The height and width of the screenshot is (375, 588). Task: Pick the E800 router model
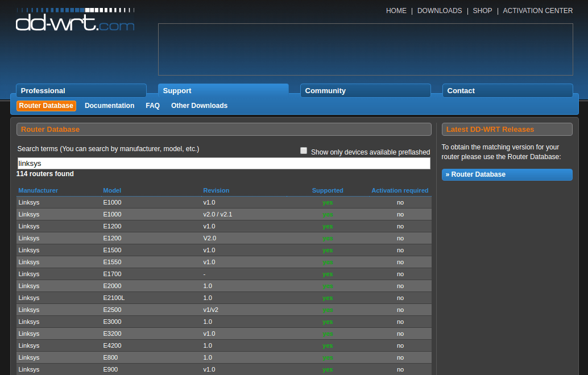coord(224,358)
